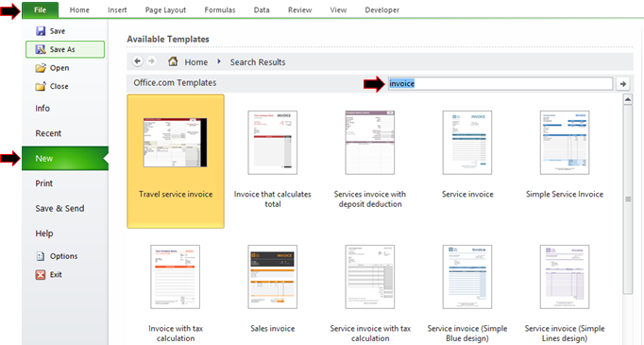Select the Service invoice template thumbnail
Screen dimensions: 644x345
(x=467, y=143)
